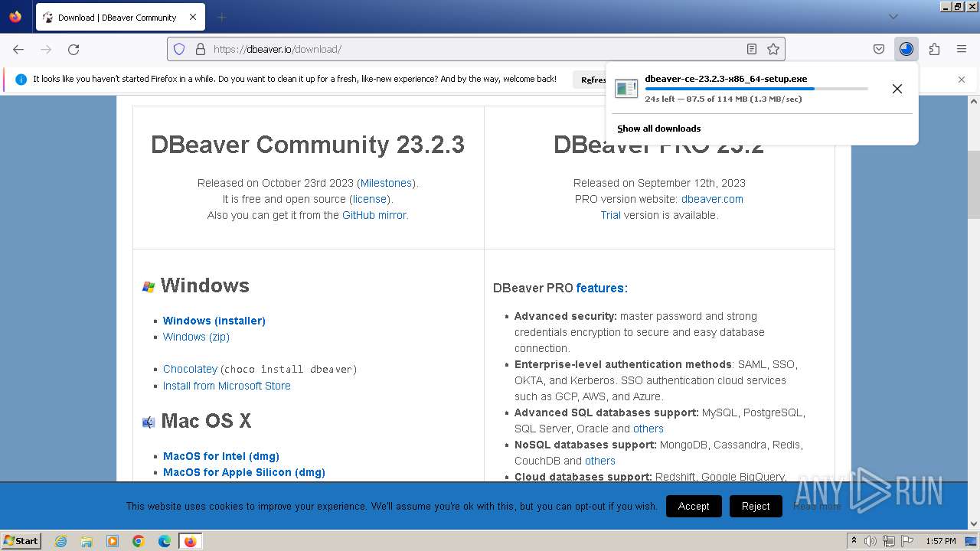Click the DBeaver Community 23.2.3 heading

coord(308,145)
